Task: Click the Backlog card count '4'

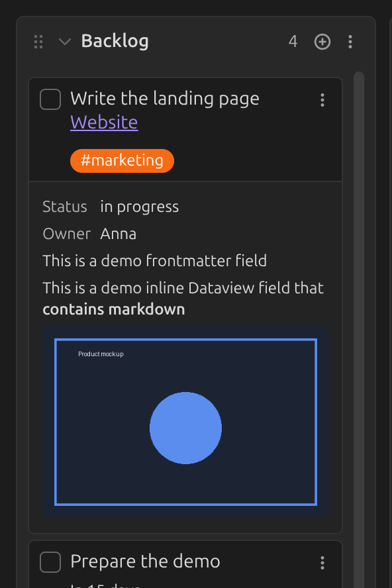Action: (x=293, y=42)
